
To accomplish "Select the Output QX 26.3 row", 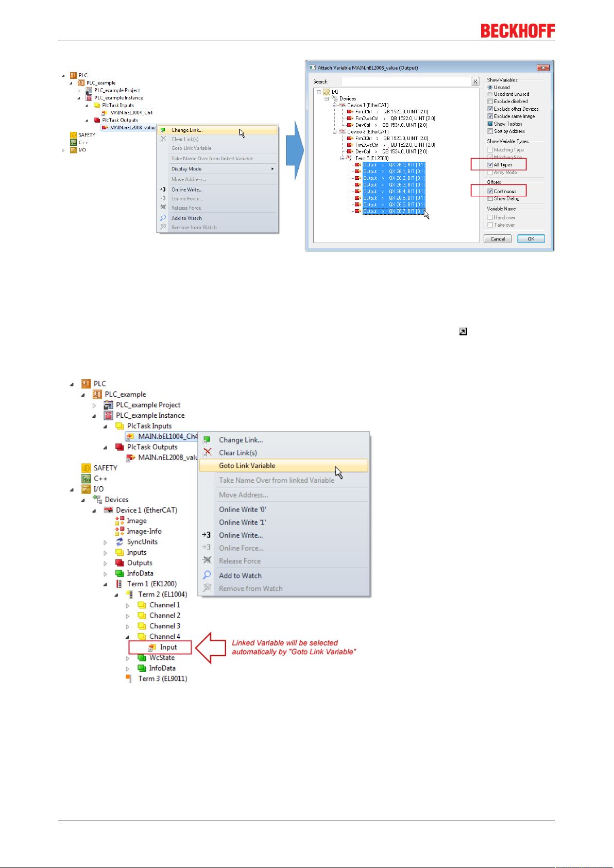I will [x=394, y=185].
